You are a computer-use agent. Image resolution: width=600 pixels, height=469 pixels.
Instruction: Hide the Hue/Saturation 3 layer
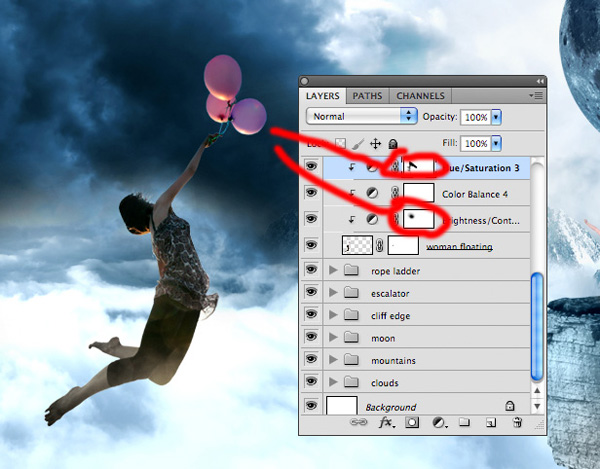pyautogui.click(x=311, y=166)
